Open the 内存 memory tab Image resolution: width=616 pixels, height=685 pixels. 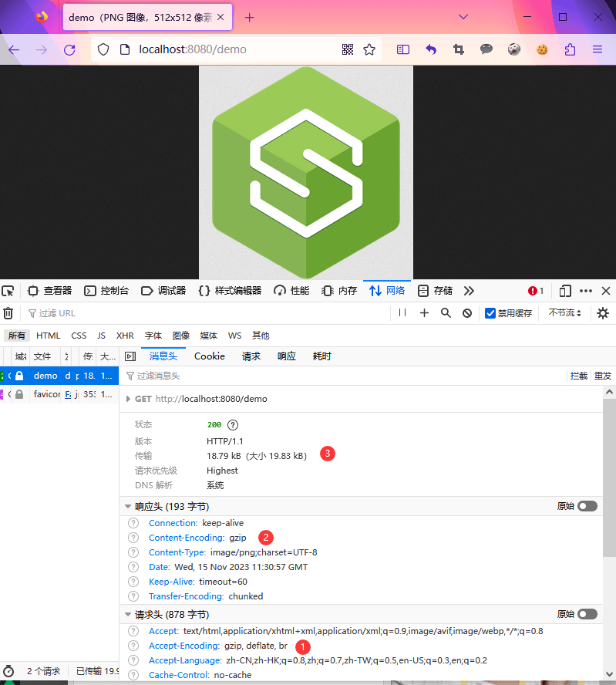coord(339,291)
